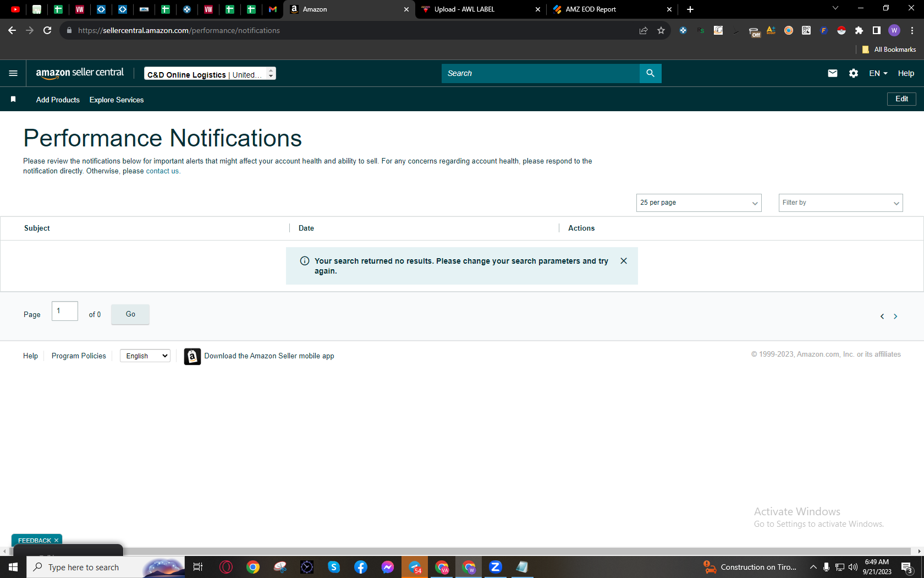Viewport: 924px width, 578px height.
Task: Go to the next page arrow
Action: coord(895,316)
